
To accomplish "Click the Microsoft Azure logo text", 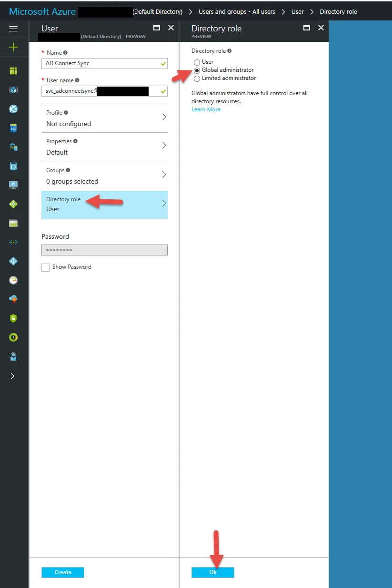I will point(41,11).
